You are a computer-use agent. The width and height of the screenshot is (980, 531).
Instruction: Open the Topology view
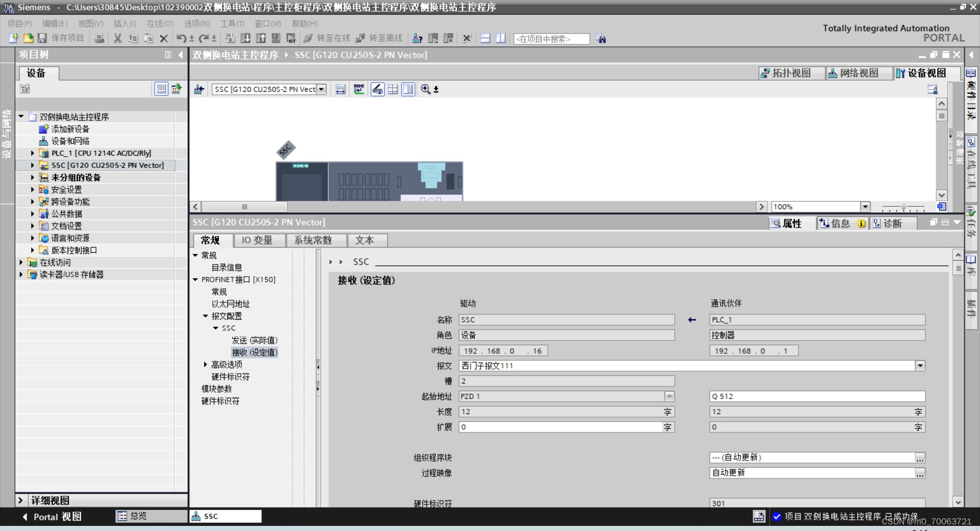click(x=790, y=73)
